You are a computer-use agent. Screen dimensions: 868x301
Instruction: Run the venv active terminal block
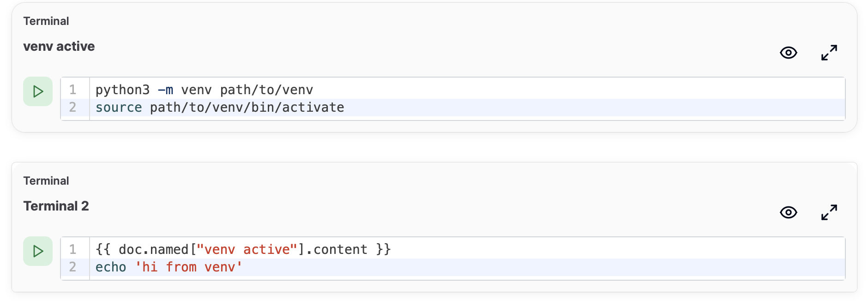pos(38,91)
